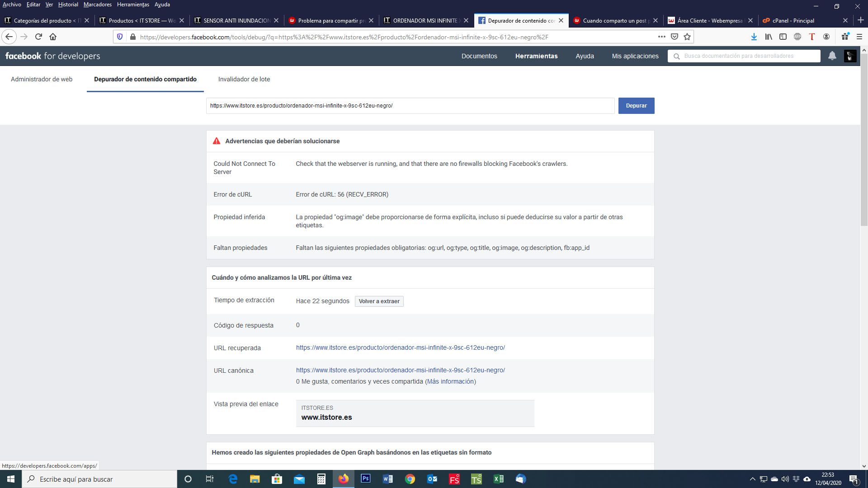Click the Más información link
Screen dimensions: 868x488
450,381
